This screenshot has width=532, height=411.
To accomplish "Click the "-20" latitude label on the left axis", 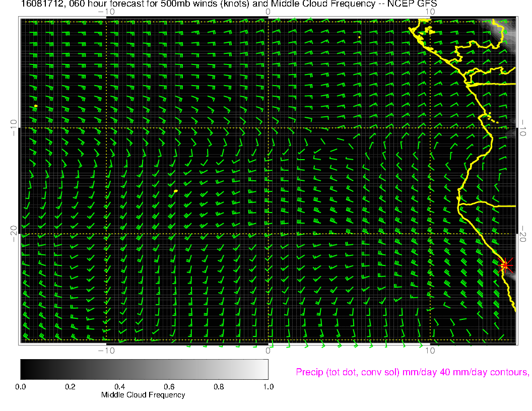I will click(x=14, y=234).
